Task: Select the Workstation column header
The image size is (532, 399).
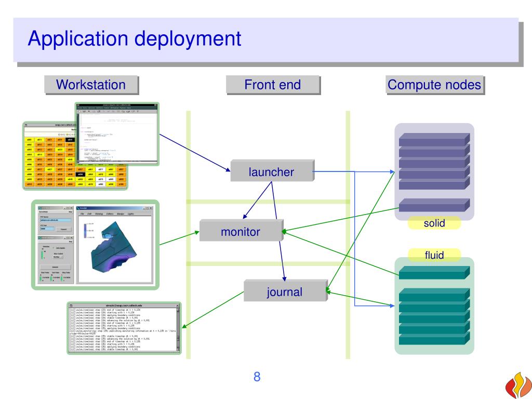Action: (91, 85)
